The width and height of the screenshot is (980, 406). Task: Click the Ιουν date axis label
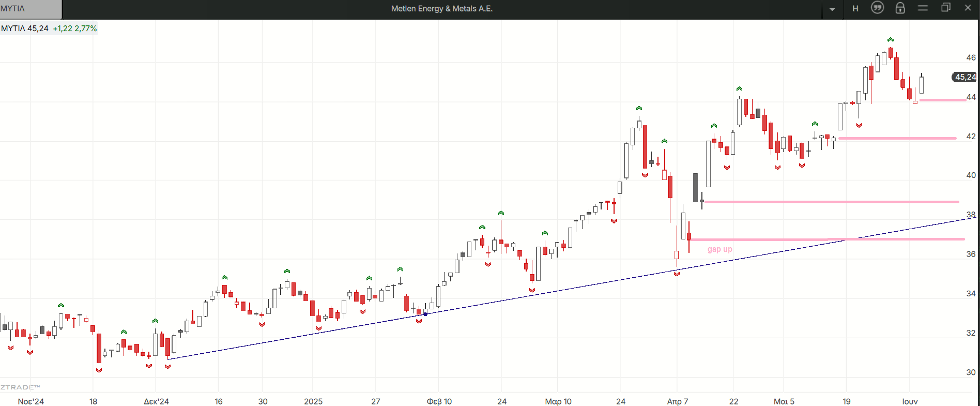click(x=910, y=401)
